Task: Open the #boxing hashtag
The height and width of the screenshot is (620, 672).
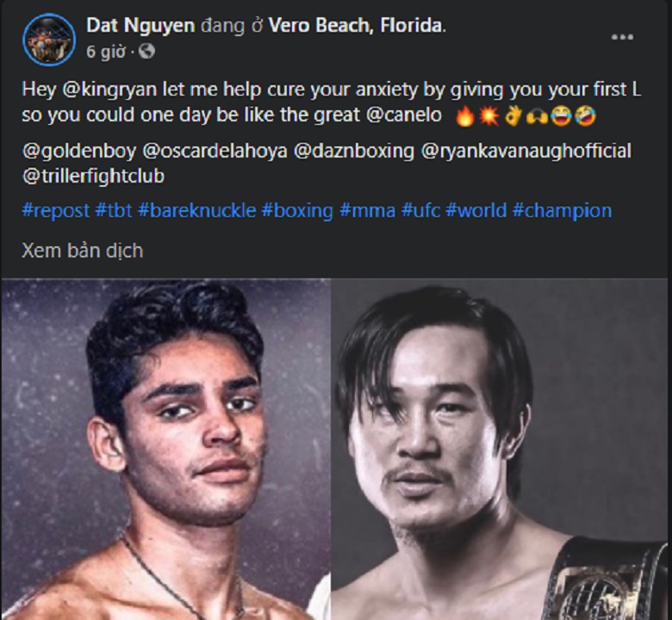Action: point(297,210)
